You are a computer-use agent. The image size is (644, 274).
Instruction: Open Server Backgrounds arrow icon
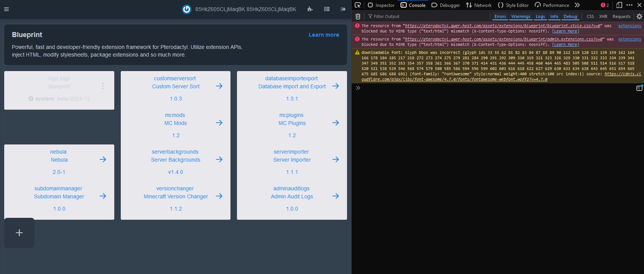tap(219, 159)
